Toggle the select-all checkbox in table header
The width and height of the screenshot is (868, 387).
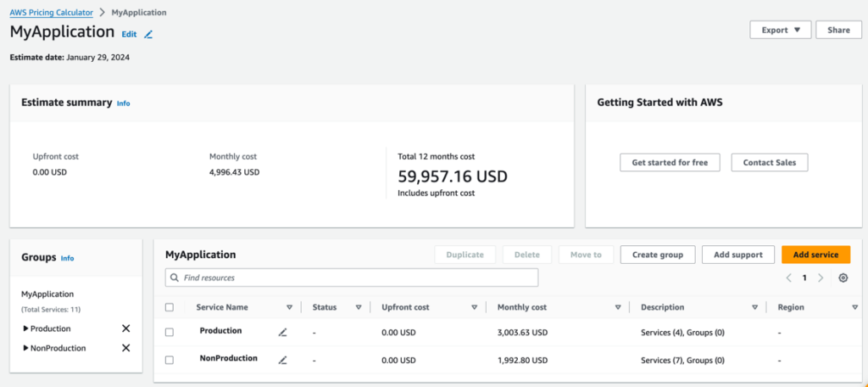170,307
